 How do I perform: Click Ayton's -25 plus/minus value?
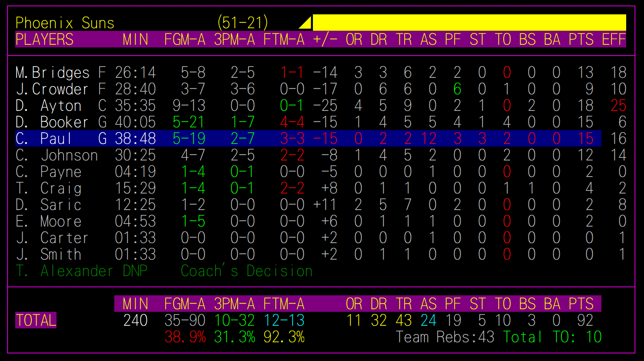[325, 106]
